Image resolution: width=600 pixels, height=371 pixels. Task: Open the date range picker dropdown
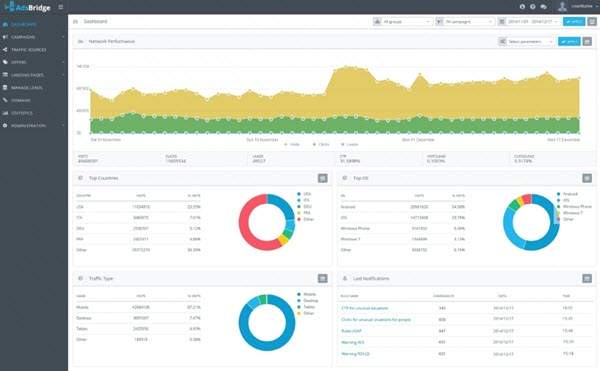click(x=533, y=22)
